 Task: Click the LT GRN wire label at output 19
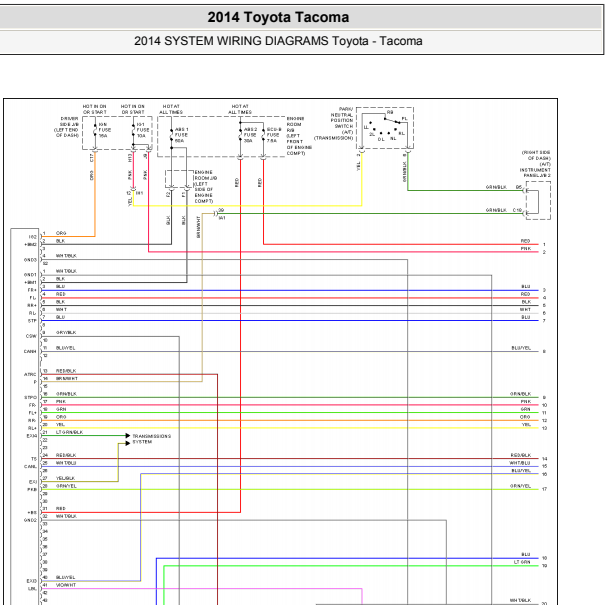click(x=523, y=562)
